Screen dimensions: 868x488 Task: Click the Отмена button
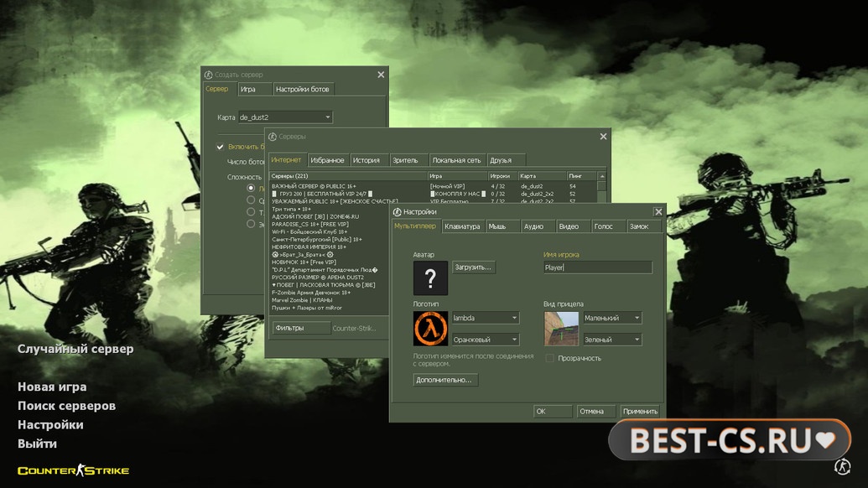[x=595, y=411]
